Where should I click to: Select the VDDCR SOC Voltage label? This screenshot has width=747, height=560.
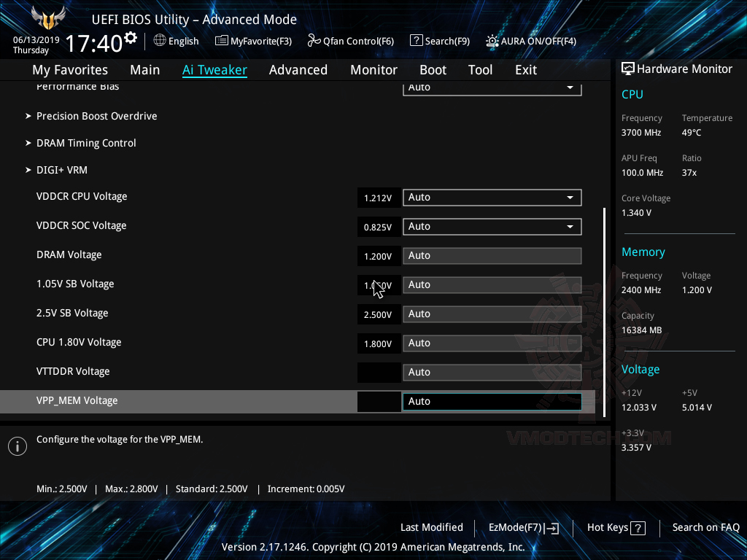pos(82,226)
